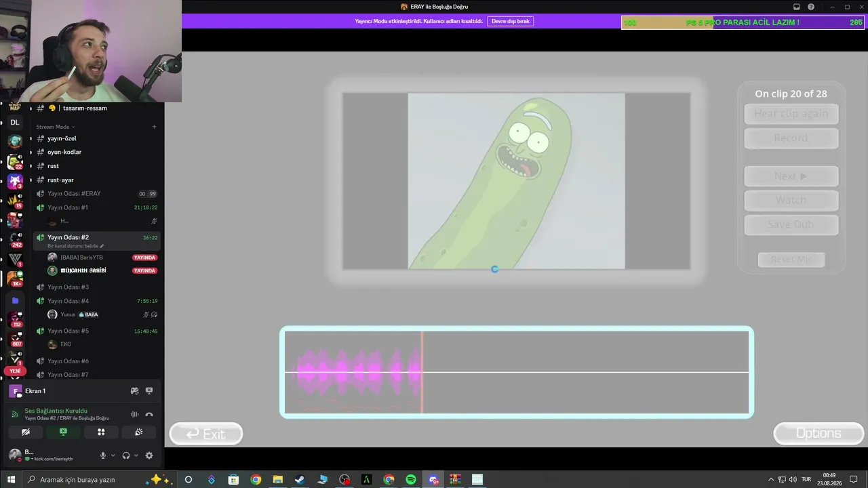Click the Reset Mic button
Viewport: 868px width, 488px height.
pos(791,260)
